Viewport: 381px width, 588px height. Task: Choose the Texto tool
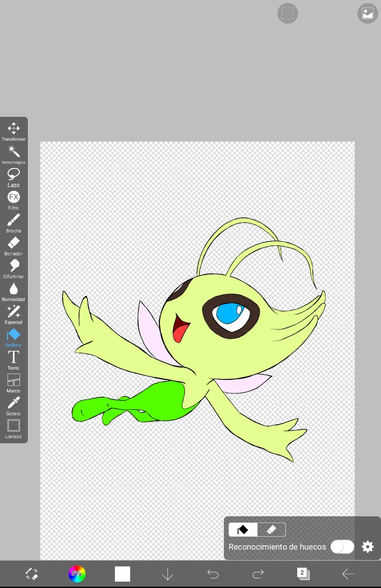click(x=13, y=360)
